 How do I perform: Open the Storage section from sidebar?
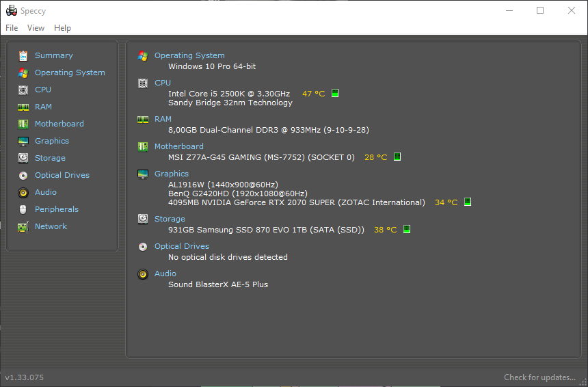point(50,158)
